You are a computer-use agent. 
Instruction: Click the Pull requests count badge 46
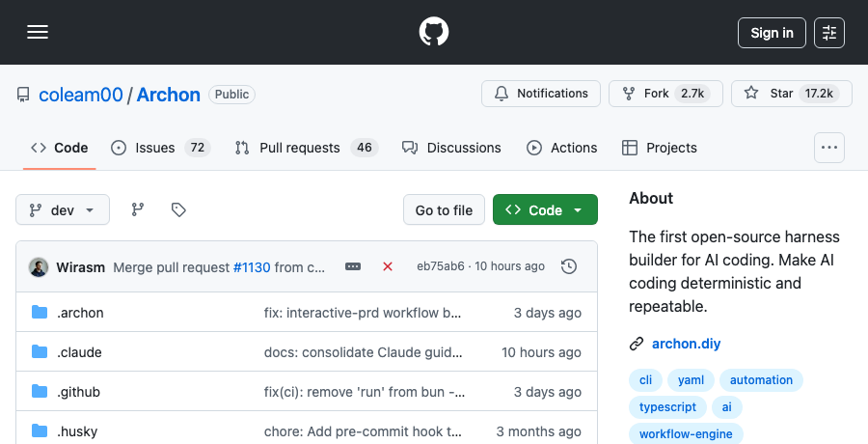coord(365,148)
